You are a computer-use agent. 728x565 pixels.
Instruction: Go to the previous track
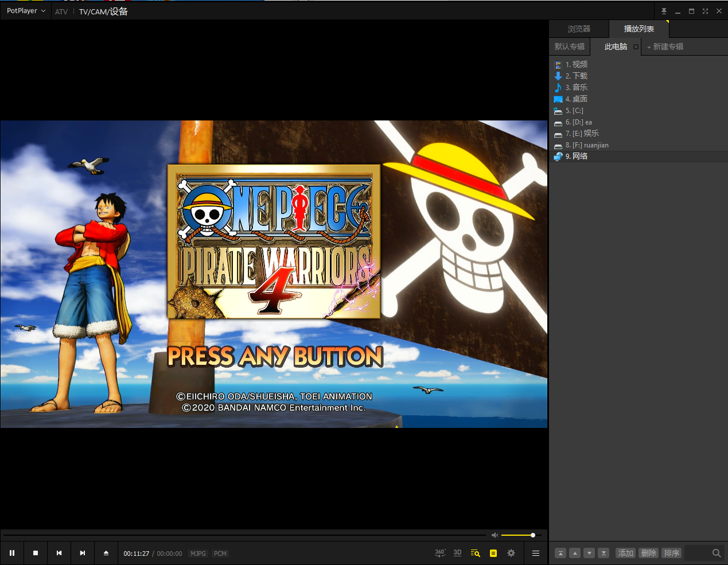coord(59,553)
